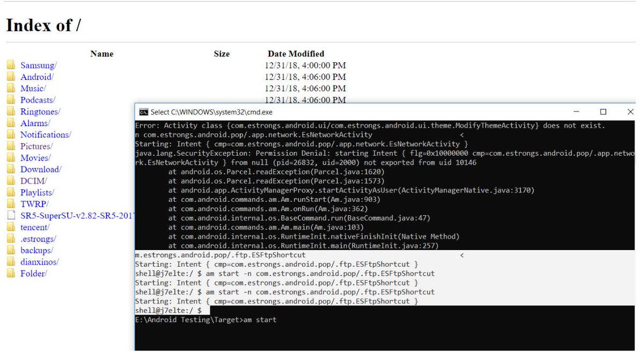644x359 pixels.
Task: Click the 'am start' command prompt line
Action: (206, 320)
